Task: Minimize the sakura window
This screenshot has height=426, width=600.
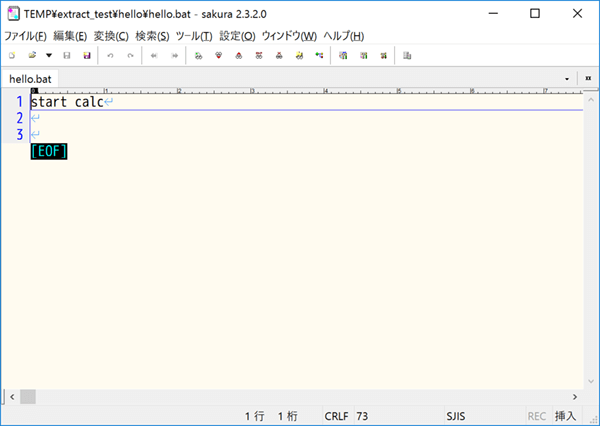Action: pos(494,14)
